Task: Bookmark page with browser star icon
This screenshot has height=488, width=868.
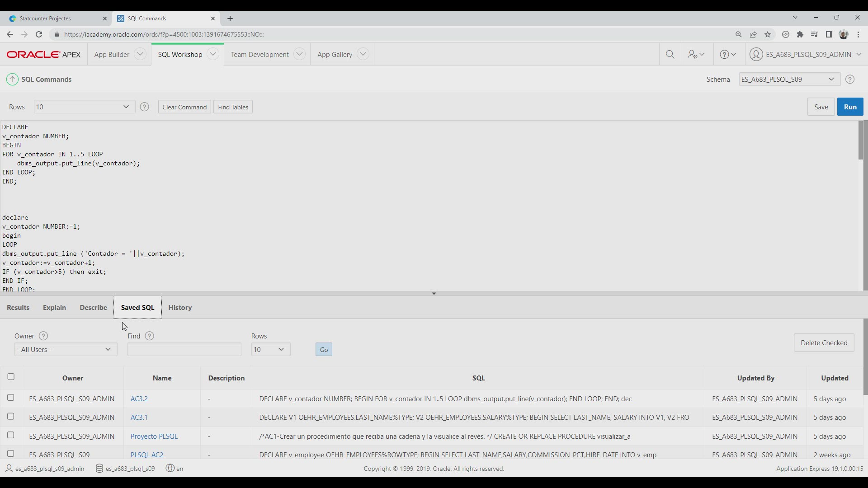Action: [768, 34]
